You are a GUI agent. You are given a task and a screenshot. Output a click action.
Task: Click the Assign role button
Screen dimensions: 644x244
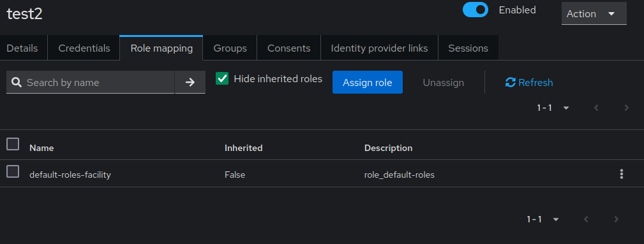[368, 82]
